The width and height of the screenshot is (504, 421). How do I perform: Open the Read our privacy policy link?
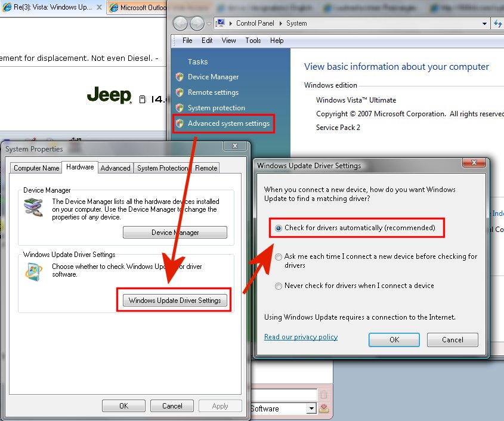[301, 337]
